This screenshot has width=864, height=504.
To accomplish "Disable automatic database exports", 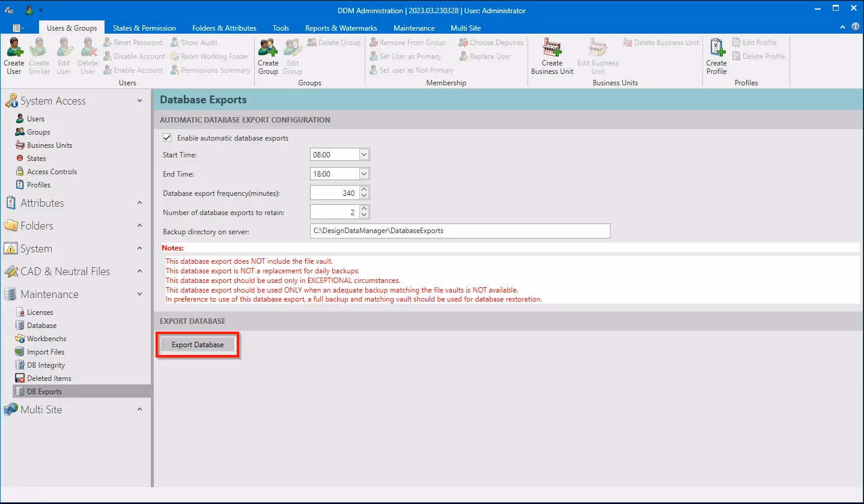I will point(167,137).
